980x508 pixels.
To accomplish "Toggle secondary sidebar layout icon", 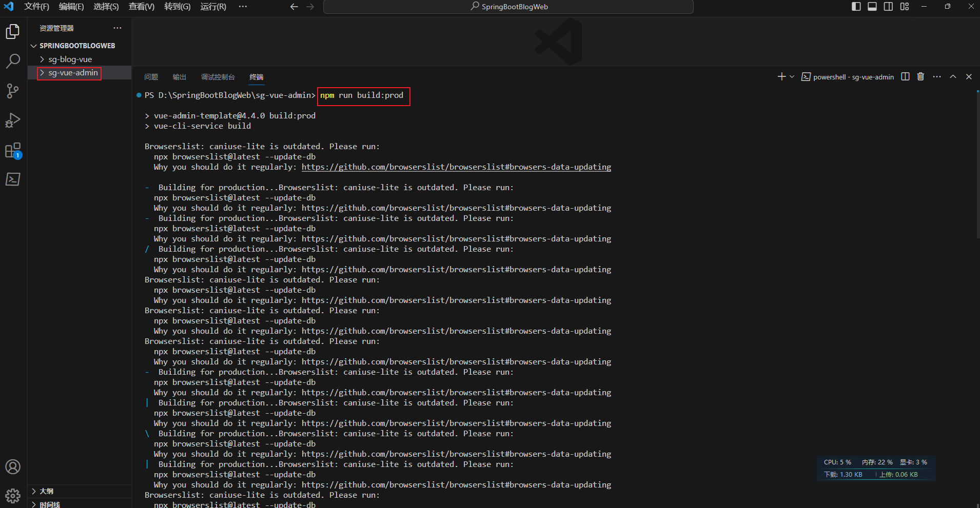I will click(888, 7).
